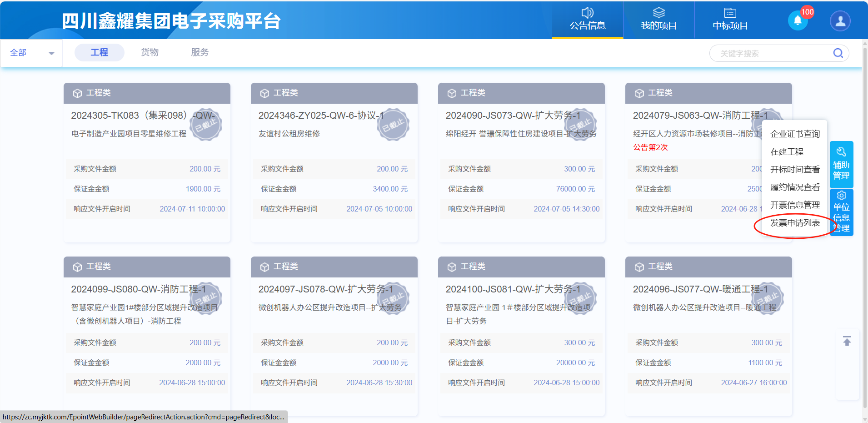The width and height of the screenshot is (868, 423).
Task: Open the 公告信息 speaker nav item
Action: pyautogui.click(x=587, y=20)
